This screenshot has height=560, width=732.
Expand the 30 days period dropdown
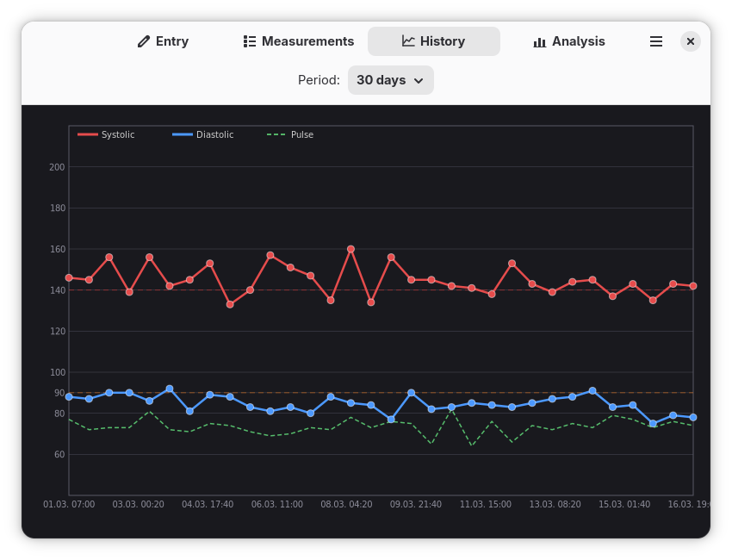click(x=390, y=80)
